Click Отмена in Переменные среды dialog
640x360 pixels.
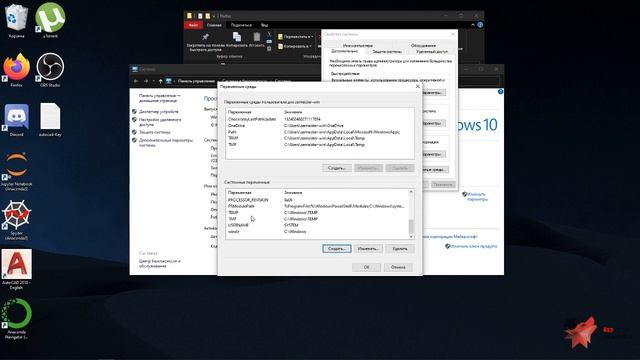point(398,267)
